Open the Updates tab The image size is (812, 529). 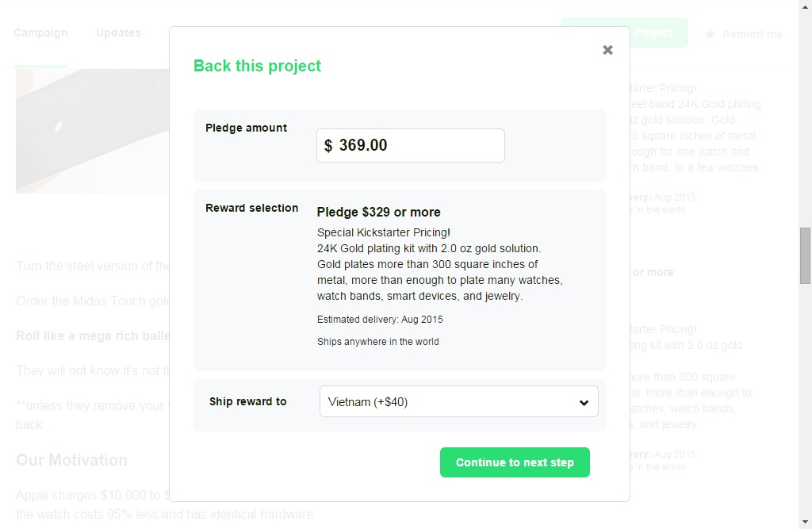(118, 33)
